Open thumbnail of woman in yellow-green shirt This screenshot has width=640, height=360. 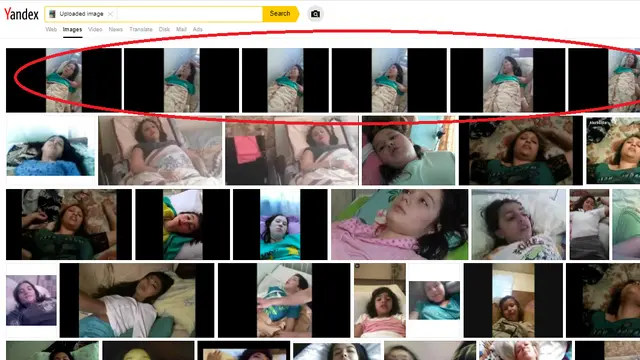[x=182, y=224]
